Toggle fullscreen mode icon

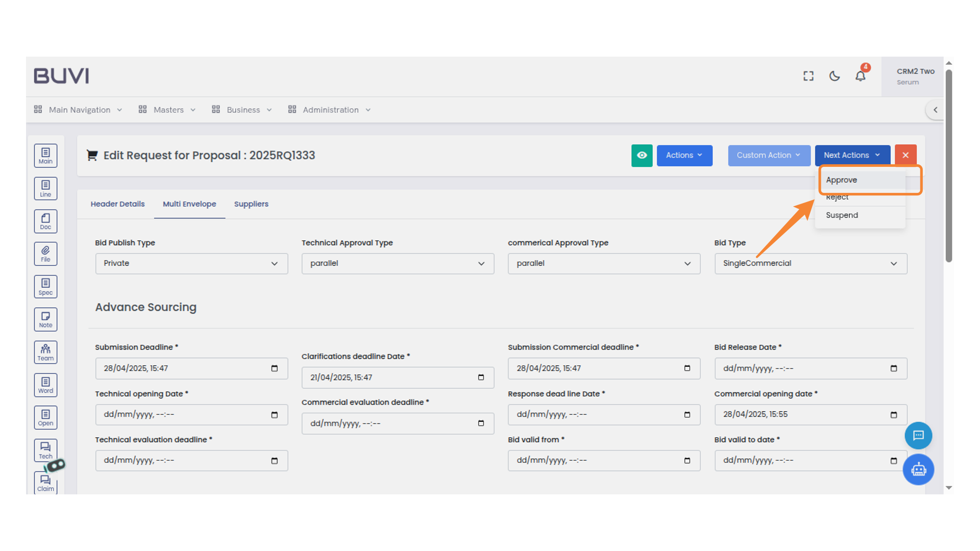[808, 76]
